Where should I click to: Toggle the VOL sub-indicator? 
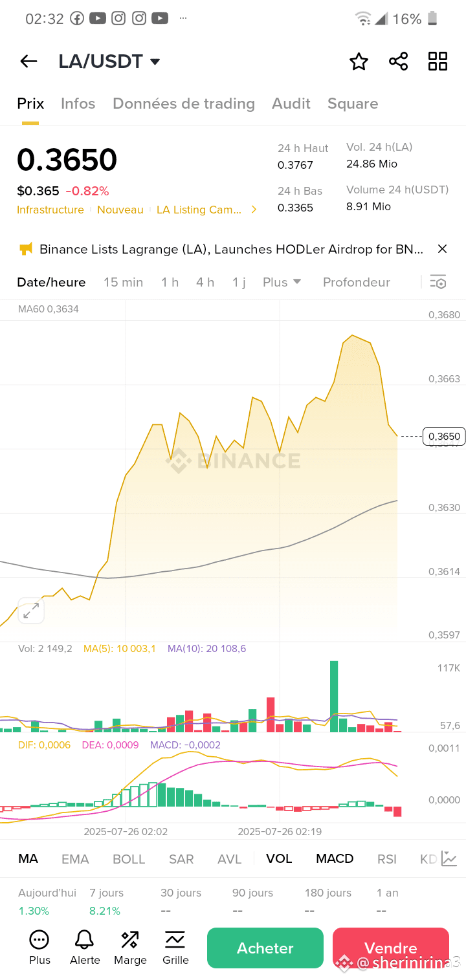[x=279, y=859]
